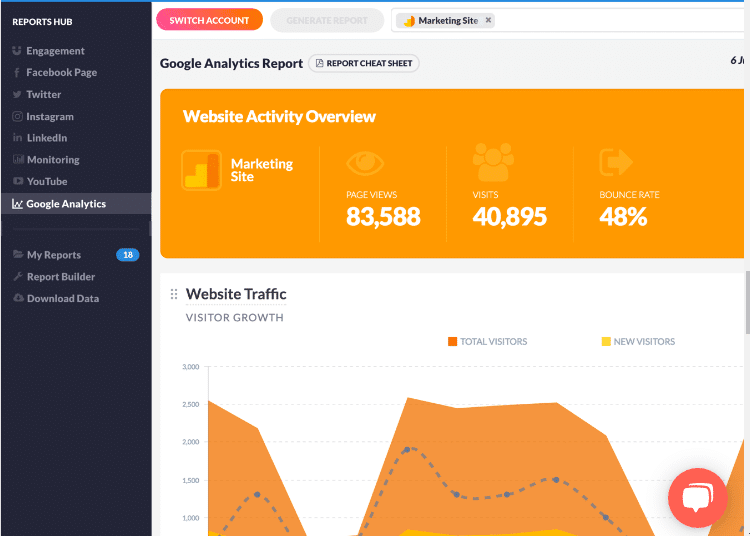The image size is (750, 536).
Task: Click the Website Traffic heading
Action: pyautogui.click(x=236, y=294)
